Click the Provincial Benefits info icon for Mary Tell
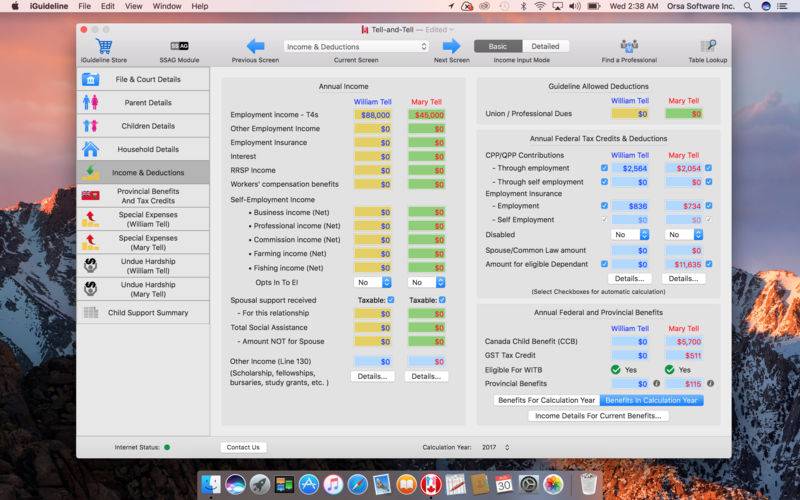This screenshot has height=500, width=800. point(710,383)
